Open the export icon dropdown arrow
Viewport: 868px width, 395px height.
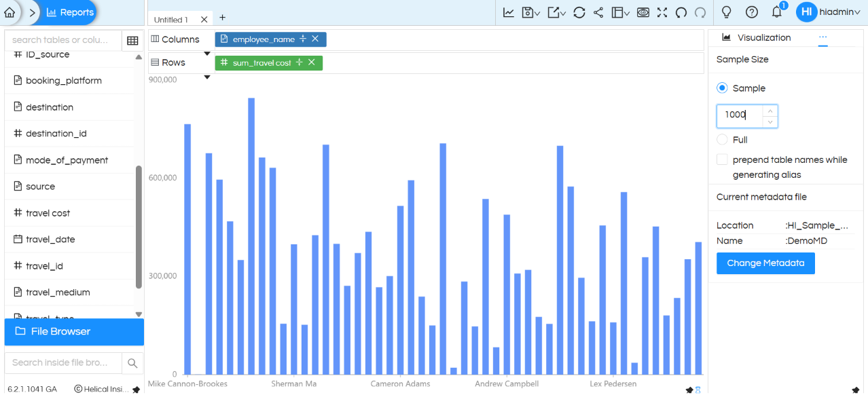coord(563,13)
